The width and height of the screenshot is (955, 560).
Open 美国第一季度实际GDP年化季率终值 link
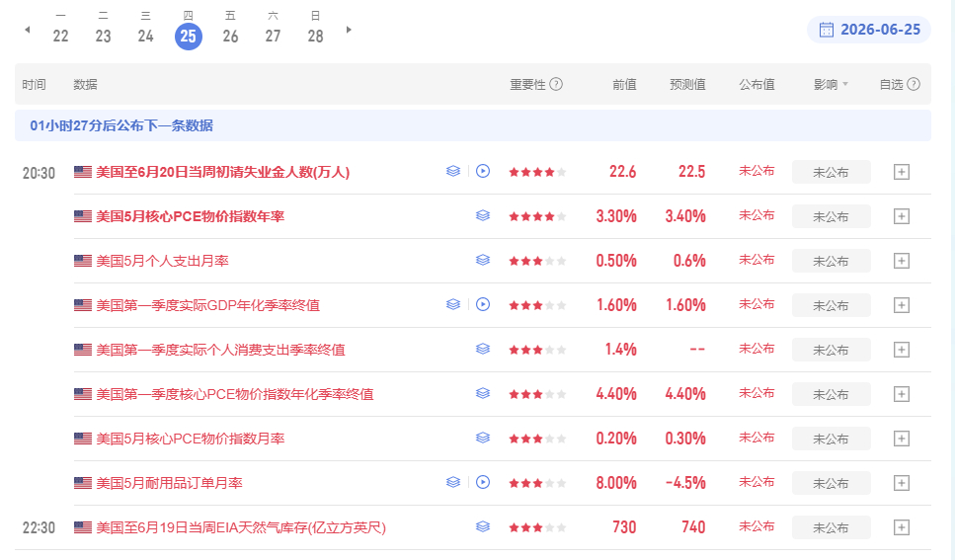click(207, 306)
